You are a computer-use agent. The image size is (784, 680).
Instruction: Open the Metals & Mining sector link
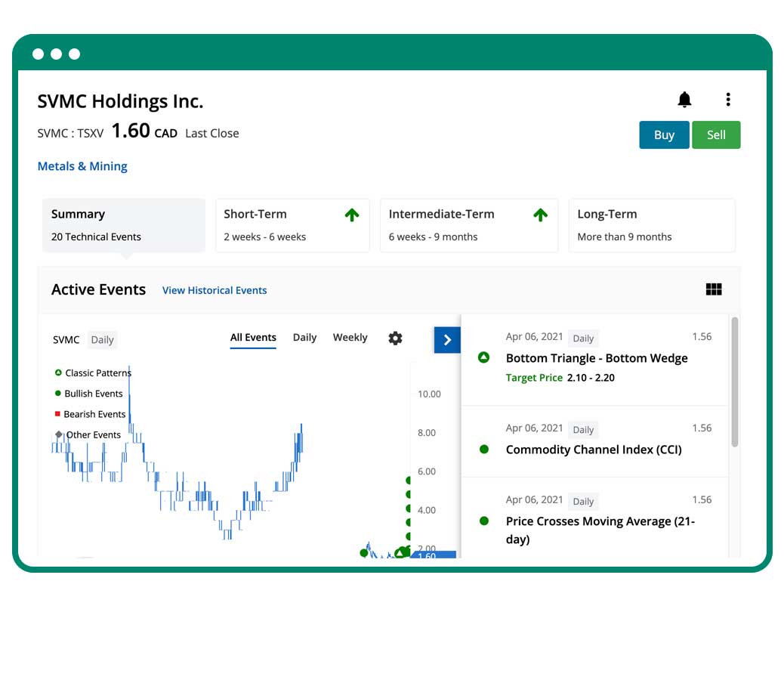82,166
